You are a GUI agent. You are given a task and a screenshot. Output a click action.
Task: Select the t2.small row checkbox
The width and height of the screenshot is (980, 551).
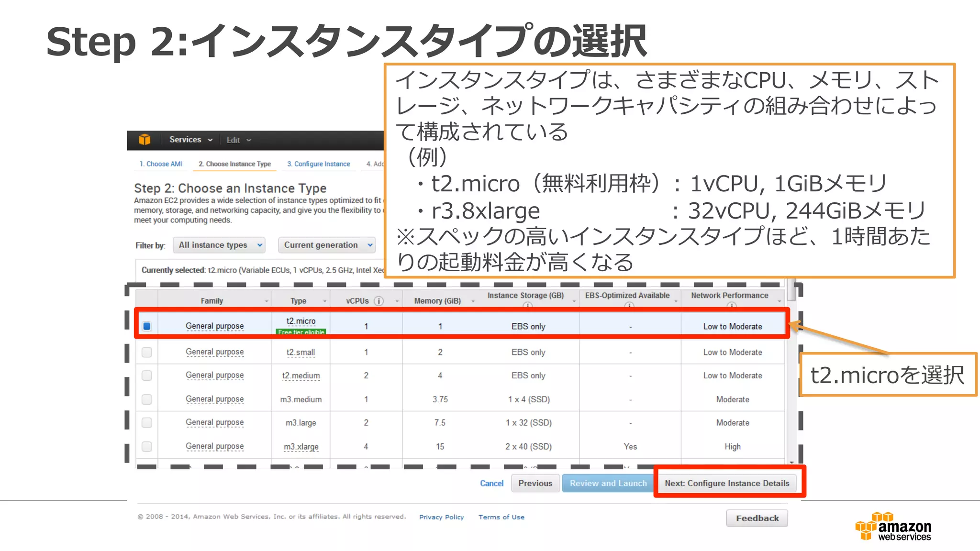(147, 352)
